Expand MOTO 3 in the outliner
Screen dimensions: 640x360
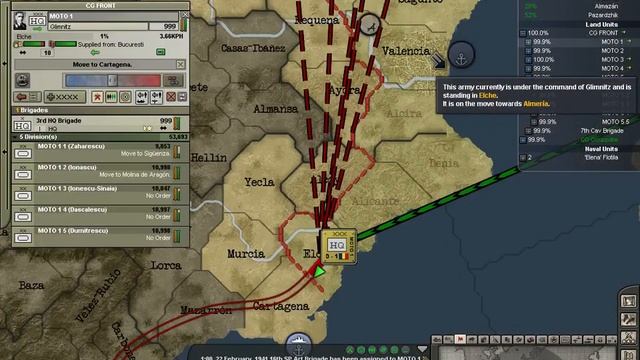tap(528, 60)
